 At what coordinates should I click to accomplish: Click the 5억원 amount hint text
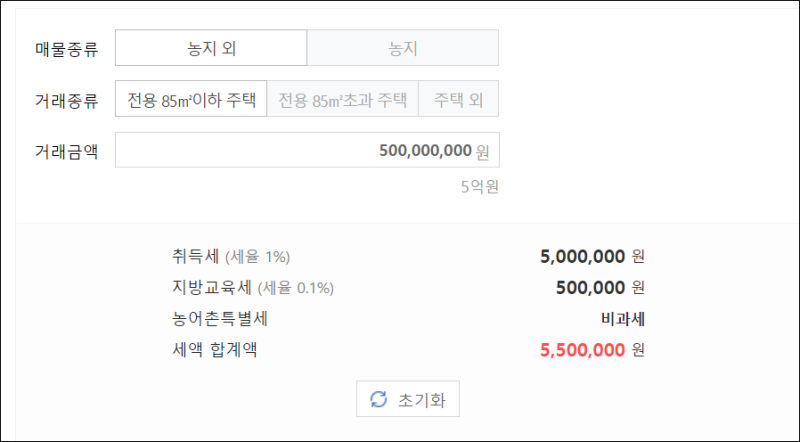point(479,186)
